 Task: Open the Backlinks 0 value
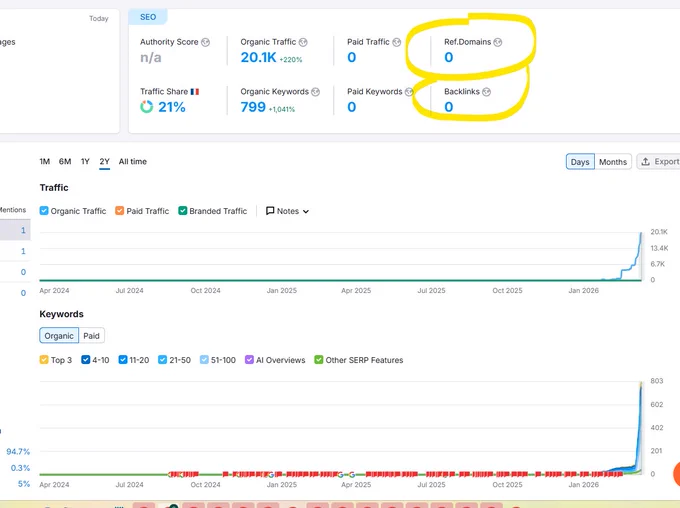click(448, 107)
